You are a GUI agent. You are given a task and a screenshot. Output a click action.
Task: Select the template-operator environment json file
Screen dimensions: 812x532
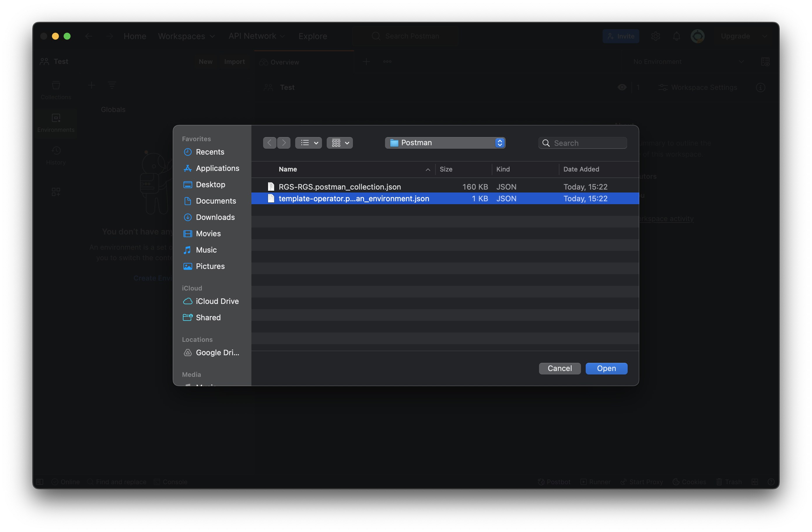353,198
